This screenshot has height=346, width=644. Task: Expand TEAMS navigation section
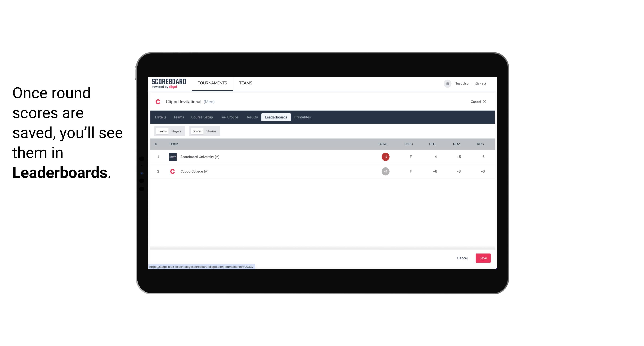[246, 83]
